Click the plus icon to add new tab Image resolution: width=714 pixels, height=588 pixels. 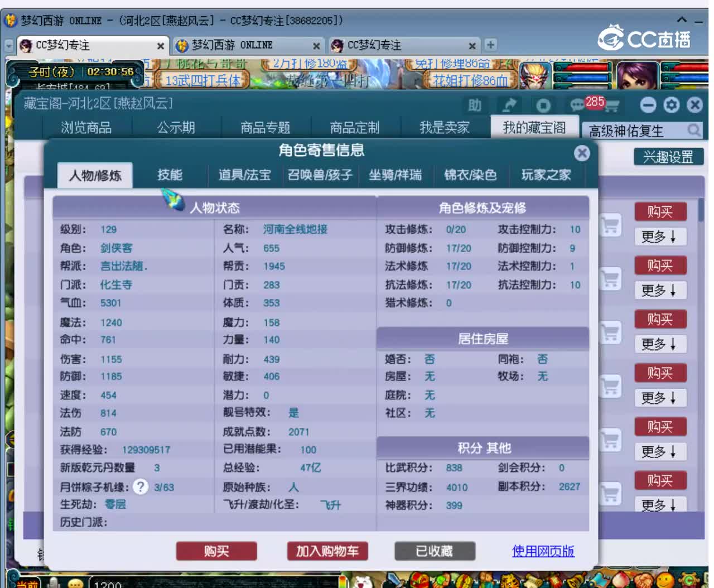click(490, 45)
